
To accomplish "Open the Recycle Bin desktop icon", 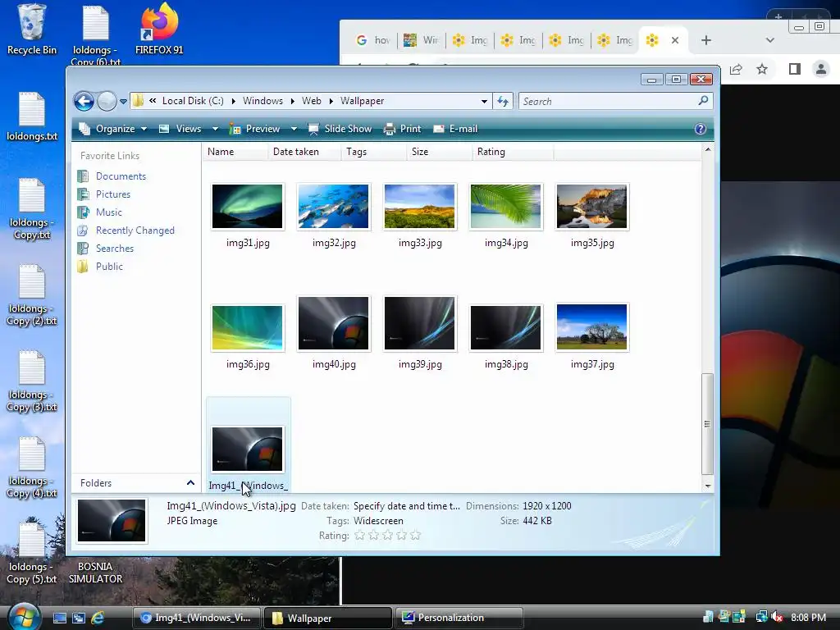I will (32, 30).
